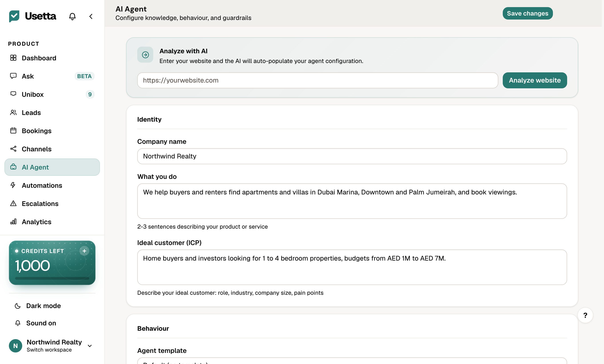Collapse the sidebar with the chevron arrow

pyautogui.click(x=91, y=16)
